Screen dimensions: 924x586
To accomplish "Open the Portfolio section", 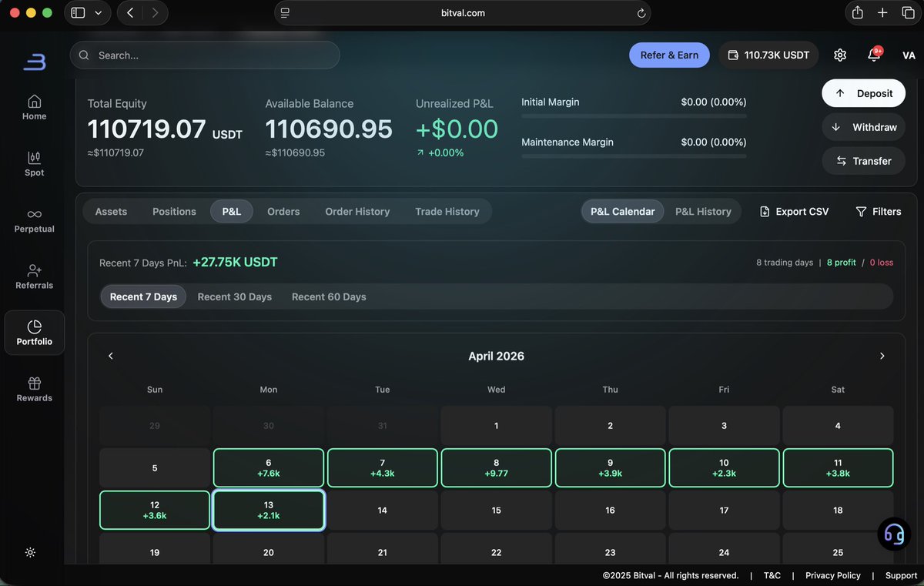I will coord(34,333).
